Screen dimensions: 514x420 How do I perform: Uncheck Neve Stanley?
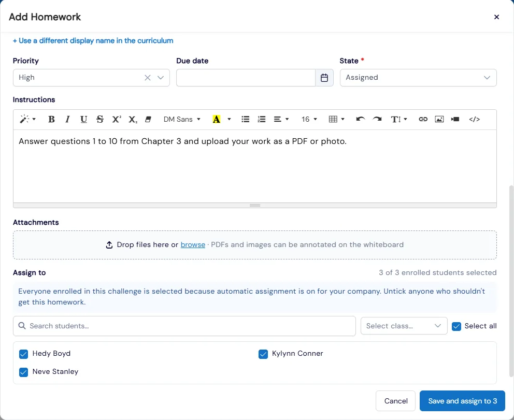23,372
